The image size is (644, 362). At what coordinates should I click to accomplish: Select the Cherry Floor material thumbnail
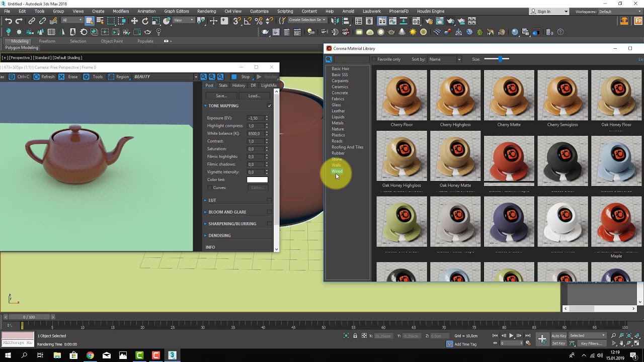pos(401,95)
